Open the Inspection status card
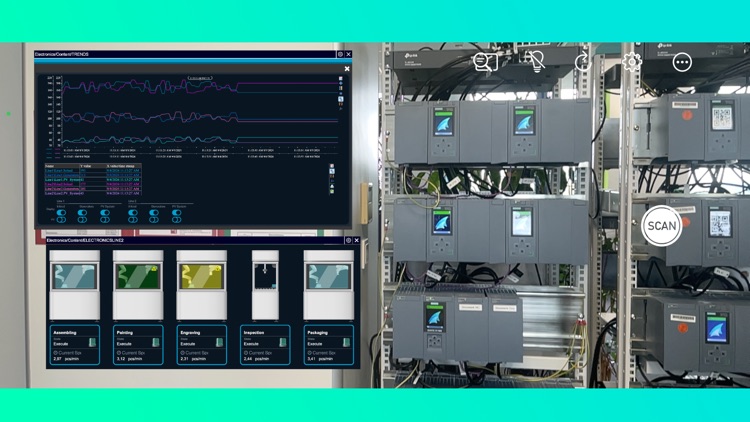Image resolution: width=750 pixels, height=422 pixels. coord(265,345)
